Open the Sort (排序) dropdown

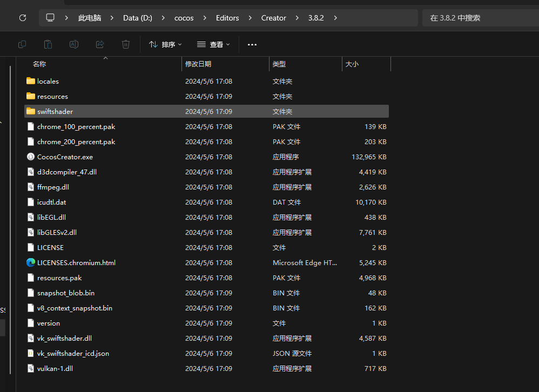165,44
